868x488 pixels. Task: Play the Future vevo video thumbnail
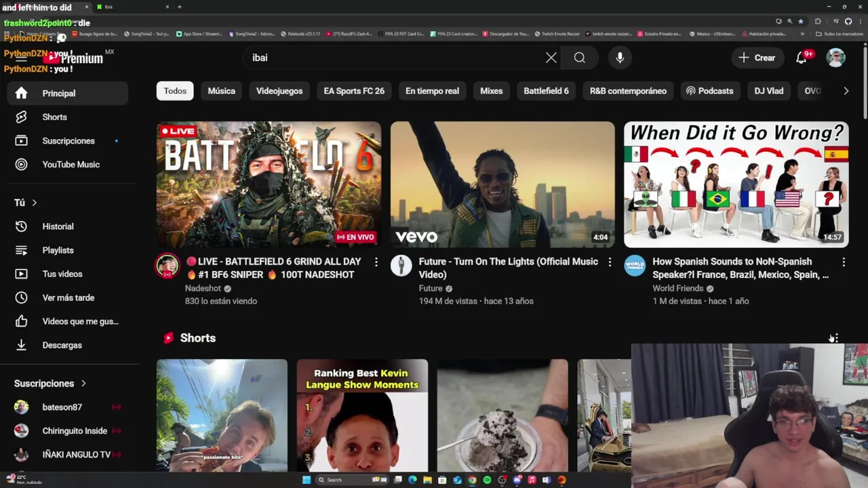[x=502, y=184]
